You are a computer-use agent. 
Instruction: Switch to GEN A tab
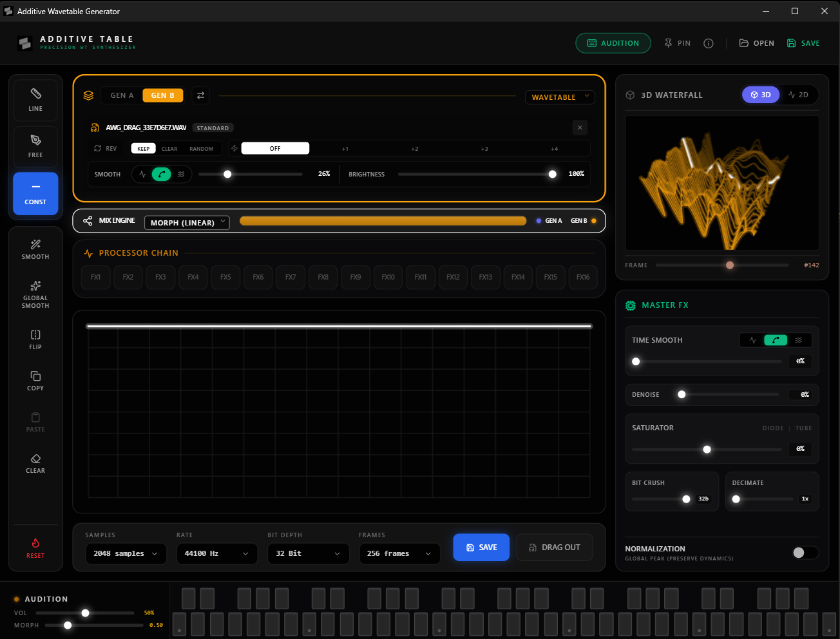[122, 95]
